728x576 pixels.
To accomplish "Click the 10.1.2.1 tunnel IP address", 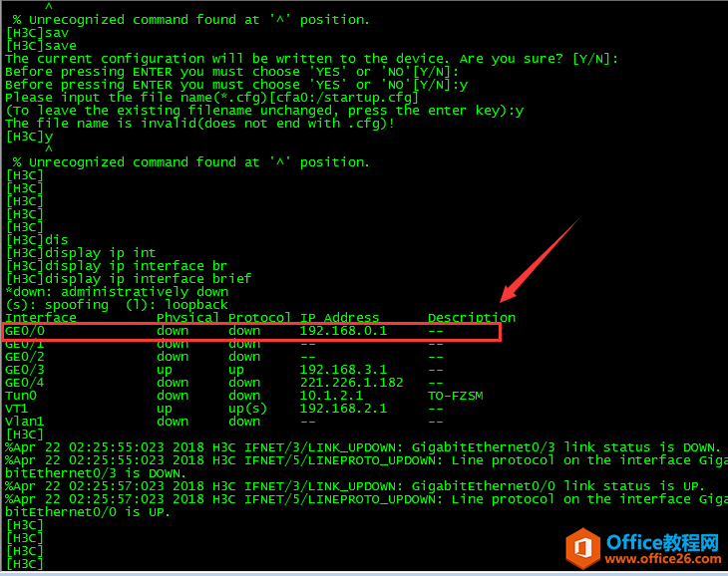I will tap(331, 396).
